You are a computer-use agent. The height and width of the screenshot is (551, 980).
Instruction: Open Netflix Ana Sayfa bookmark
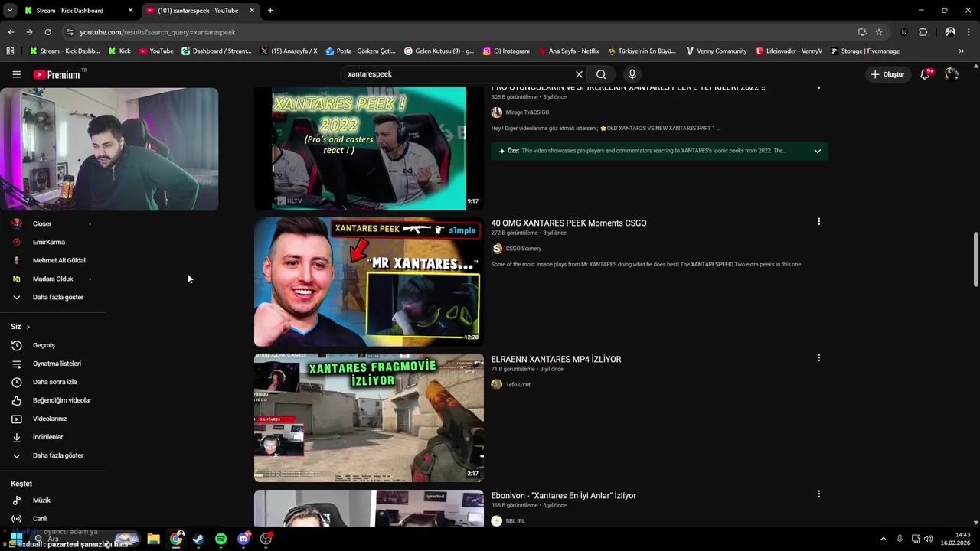coord(568,51)
